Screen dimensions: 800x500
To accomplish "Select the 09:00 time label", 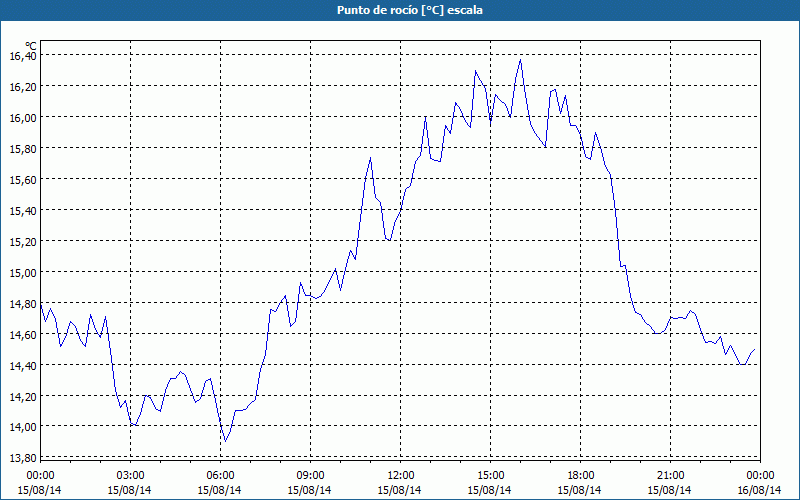I will [310, 476].
